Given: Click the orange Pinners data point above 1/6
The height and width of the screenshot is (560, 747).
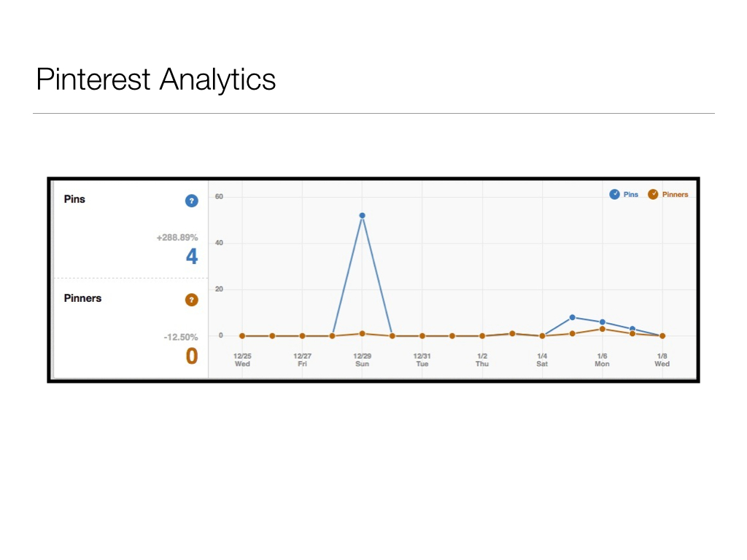Looking at the screenshot, I should click(x=602, y=329).
